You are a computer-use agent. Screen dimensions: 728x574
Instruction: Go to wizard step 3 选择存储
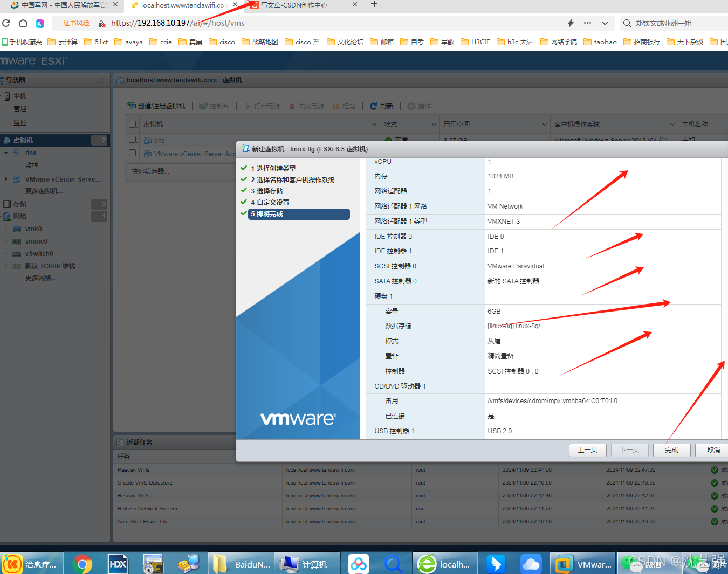266,191
